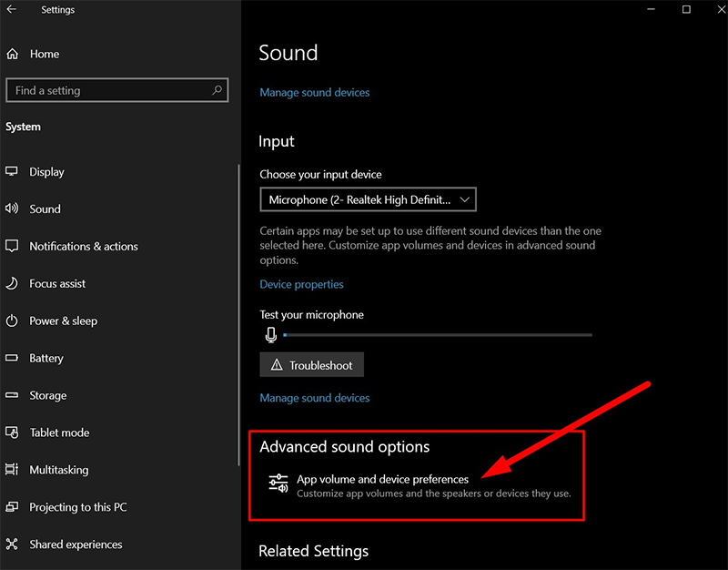Click the App volume mixer sliders icon
The width and height of the screenshot is (728, 570).
(x=278, y=483)
